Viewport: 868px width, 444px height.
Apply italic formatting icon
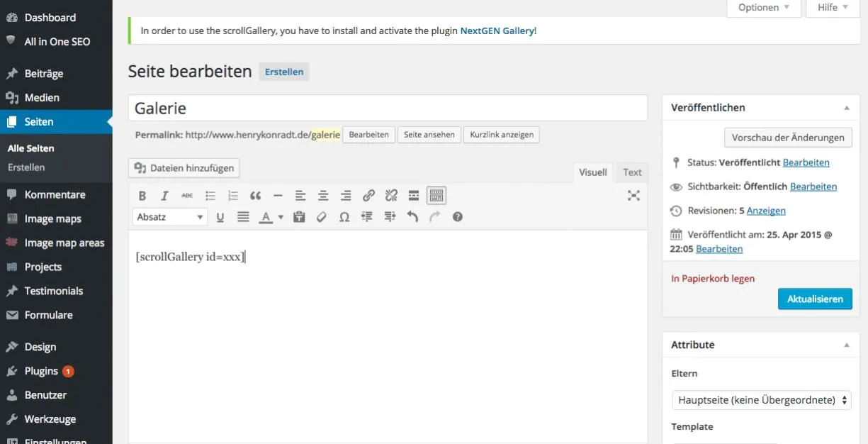(165, 196)
